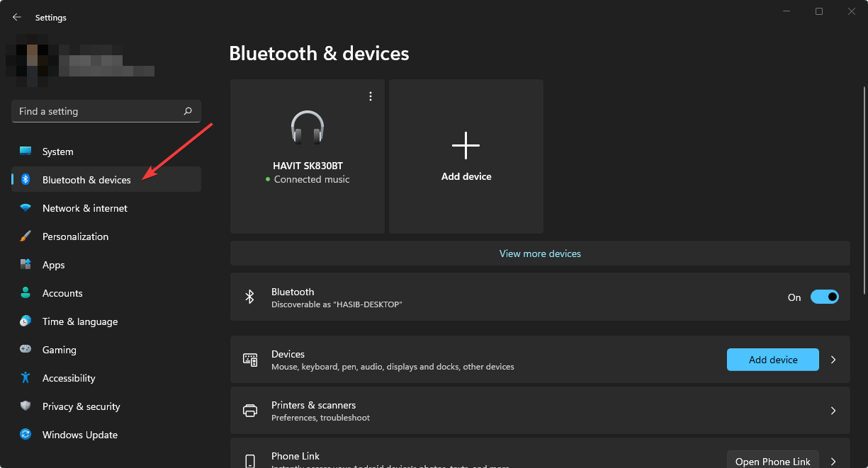Click the On label beside Bluetooth toggle
868x468 pixels.
794,297
